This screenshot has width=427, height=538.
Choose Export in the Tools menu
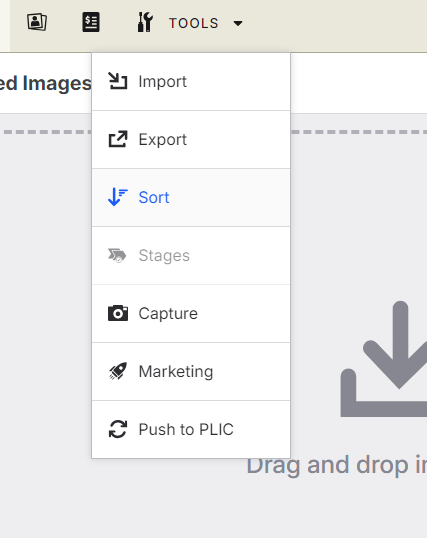[191, 140]
